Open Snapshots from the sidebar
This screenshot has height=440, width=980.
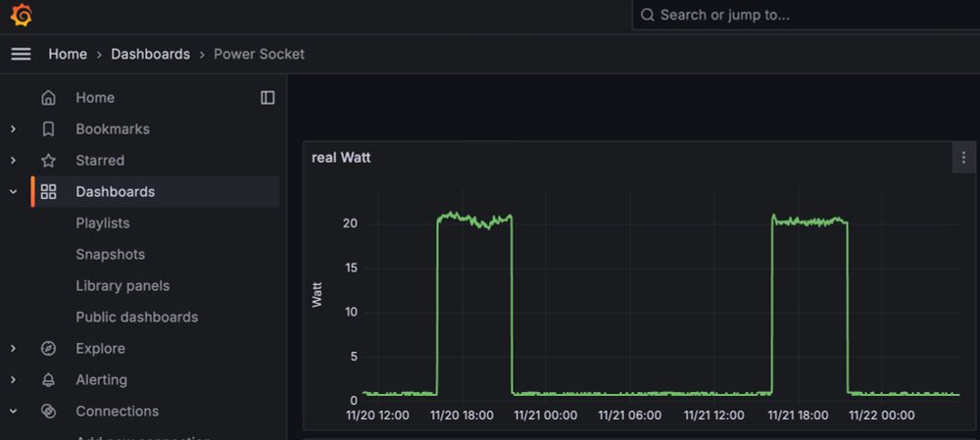click(x=110, y=255)
